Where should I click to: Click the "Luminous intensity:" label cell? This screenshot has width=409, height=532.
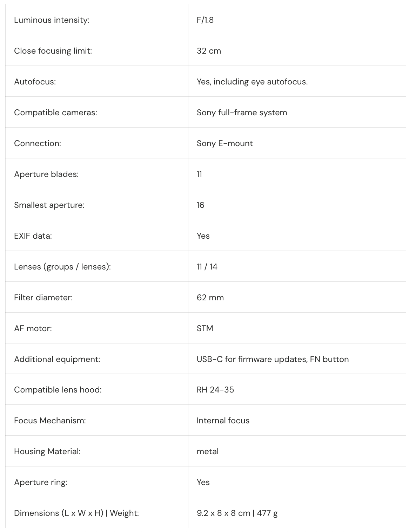pos(52,20)
